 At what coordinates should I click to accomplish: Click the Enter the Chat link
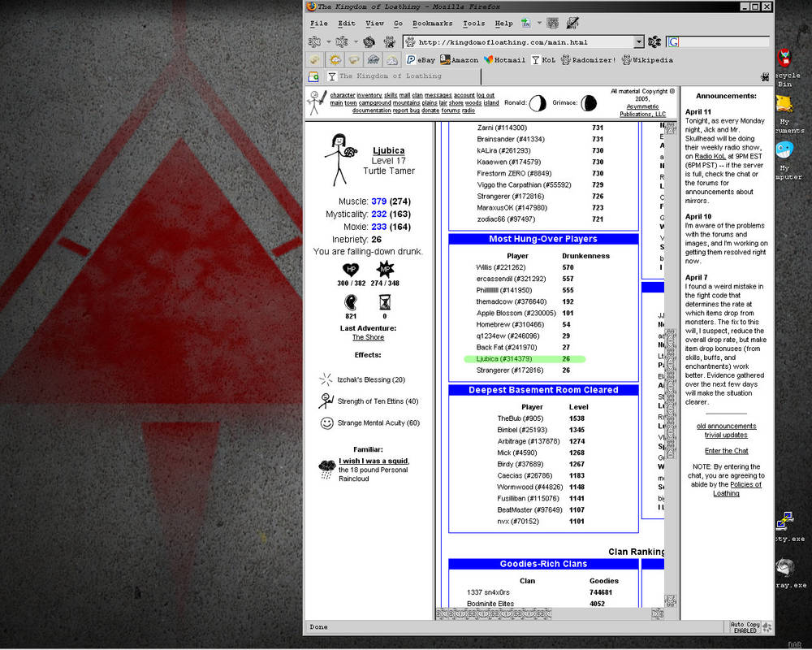(726, 451)
